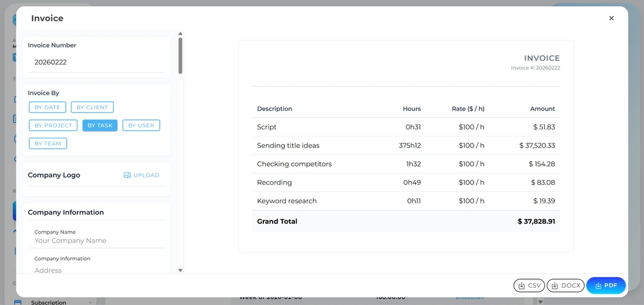Click the 0h49 hours value

pyautogui.click(x=413, y=182)
